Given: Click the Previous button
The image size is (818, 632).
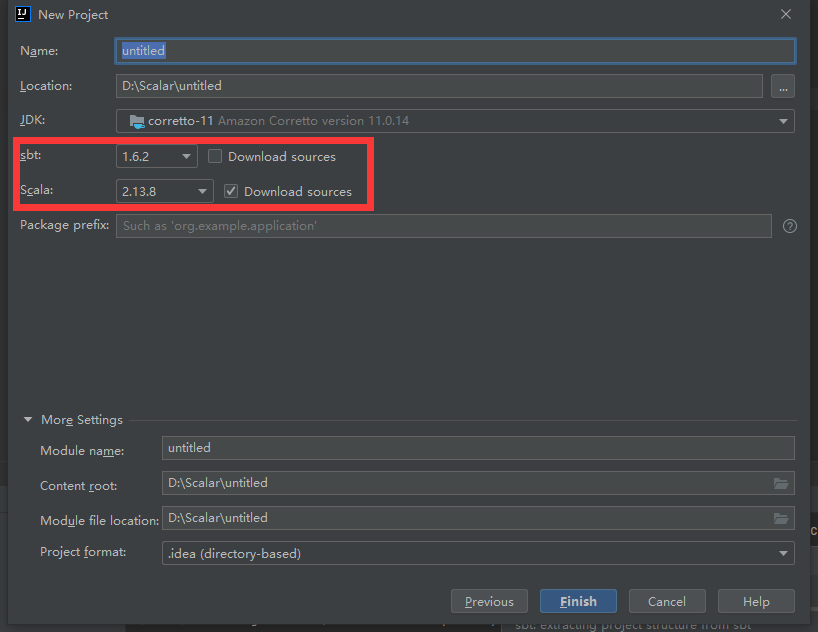Looking at the screenshot, I should coord(489,601).
